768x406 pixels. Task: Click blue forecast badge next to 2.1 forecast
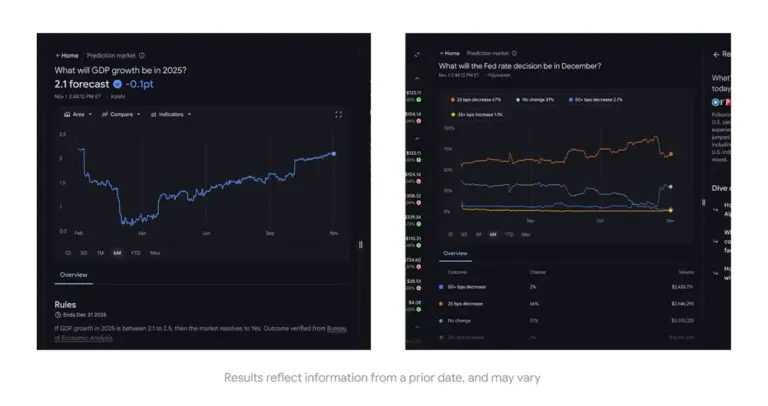(x=117, y=84)
